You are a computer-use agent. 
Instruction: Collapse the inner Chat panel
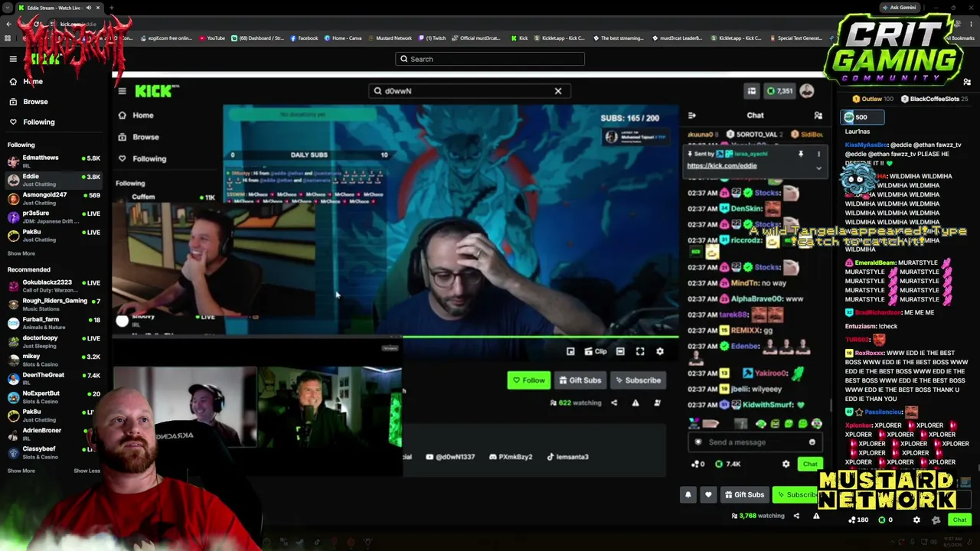pos(692,116)
